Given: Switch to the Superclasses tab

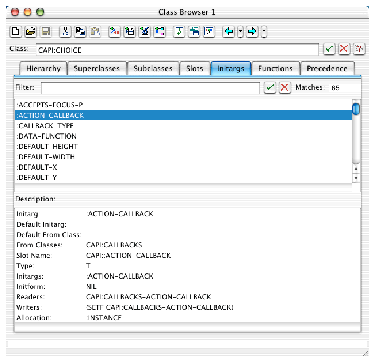Looking at the screenshot, I should pos(97,69).
